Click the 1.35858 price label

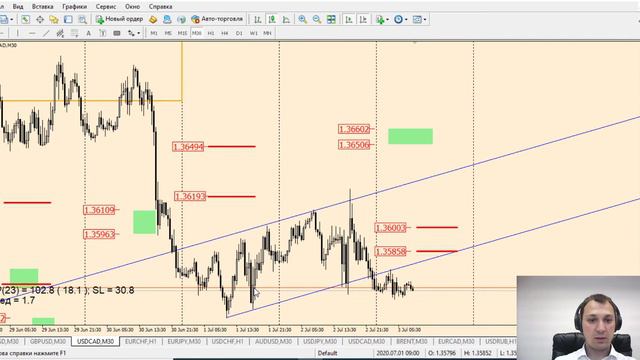click(391, 251)
